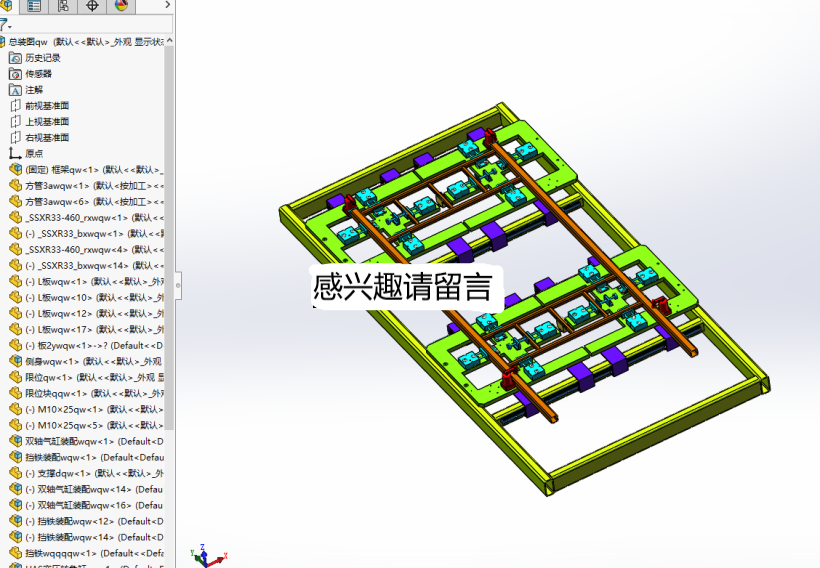Click the 限位块qqw<1> part icon

click(x=15, y=393)
